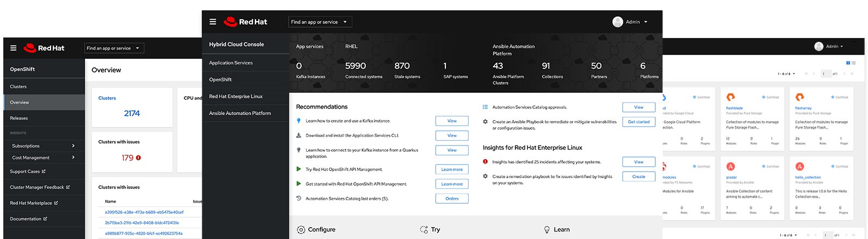Expand Subscriptions in the sidebar
The image size is (868, 239).
pos(73,146)
